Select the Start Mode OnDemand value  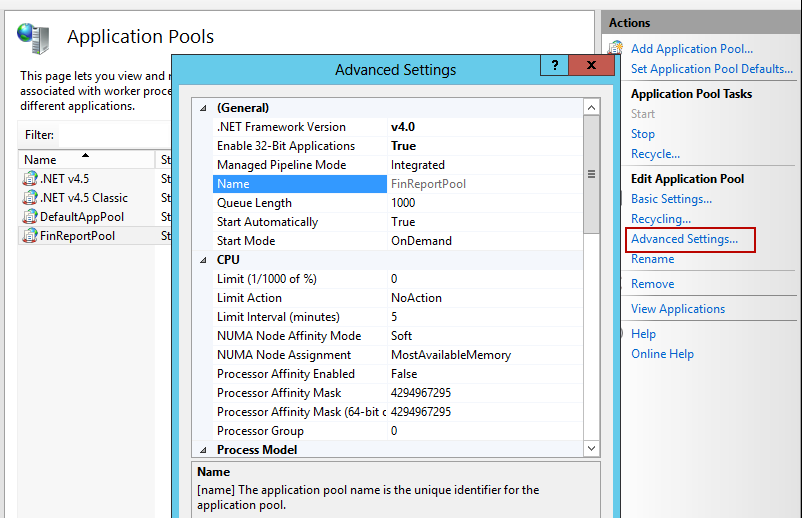pos(421,241)
